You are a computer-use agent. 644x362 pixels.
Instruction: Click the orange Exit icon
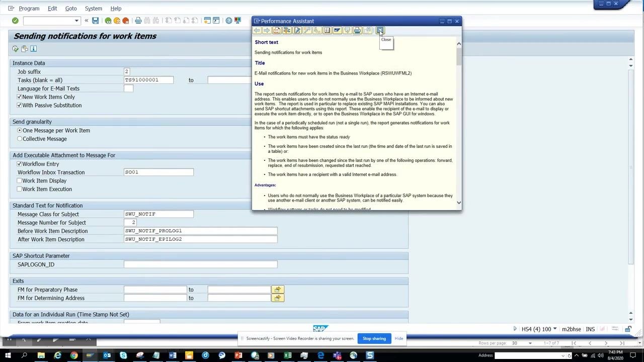117,21
